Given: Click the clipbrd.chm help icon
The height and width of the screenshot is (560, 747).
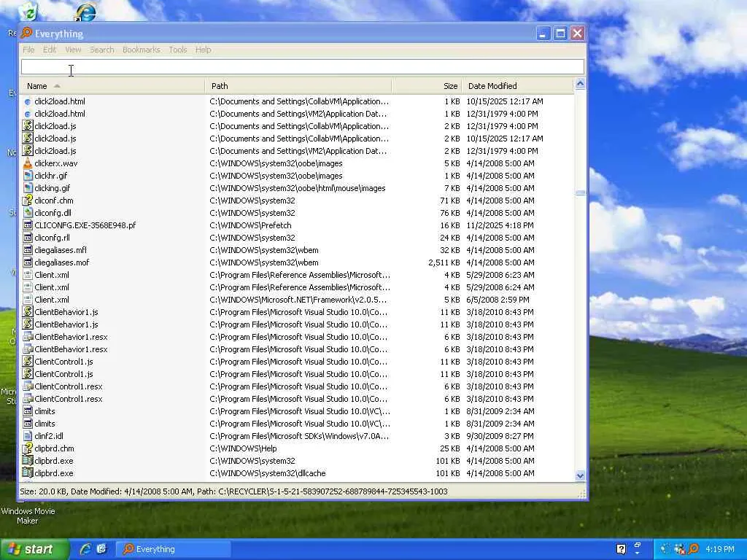Looking at the screenshot, I should [28, 448].
